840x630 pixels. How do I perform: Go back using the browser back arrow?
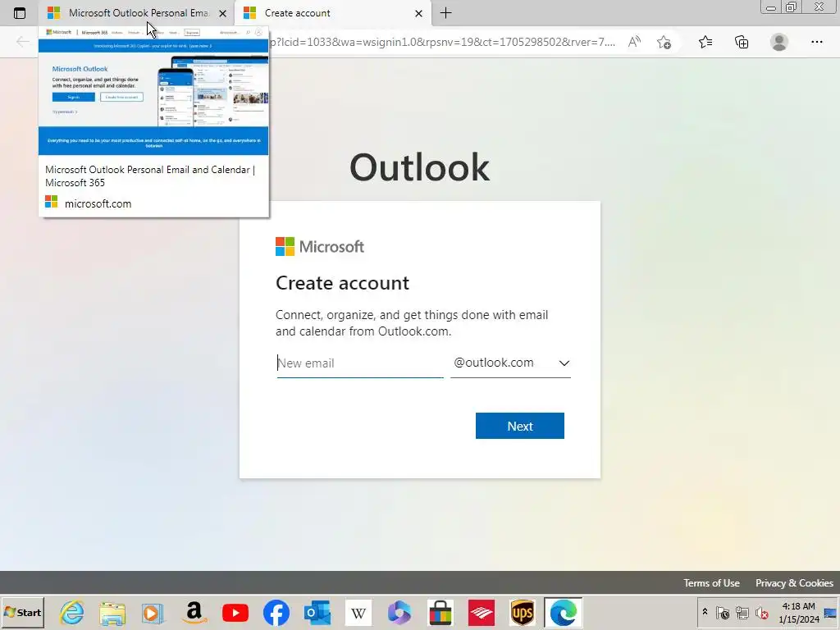coord(22,42)
